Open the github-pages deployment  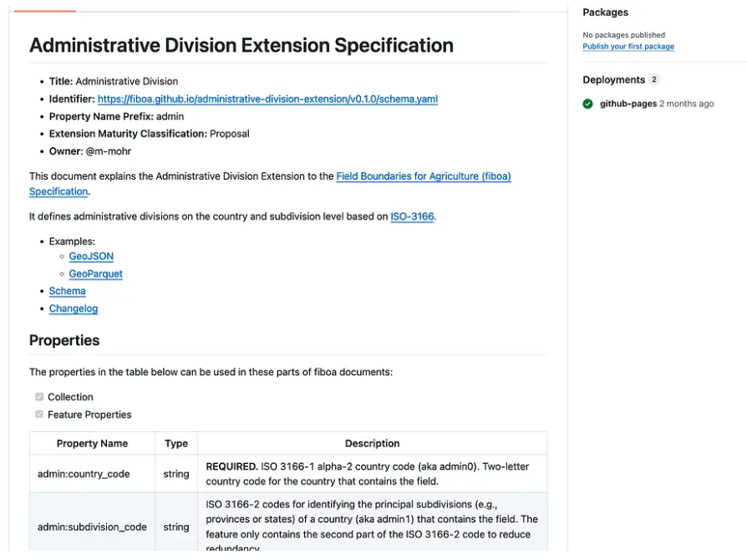click(x=628, y=104)
